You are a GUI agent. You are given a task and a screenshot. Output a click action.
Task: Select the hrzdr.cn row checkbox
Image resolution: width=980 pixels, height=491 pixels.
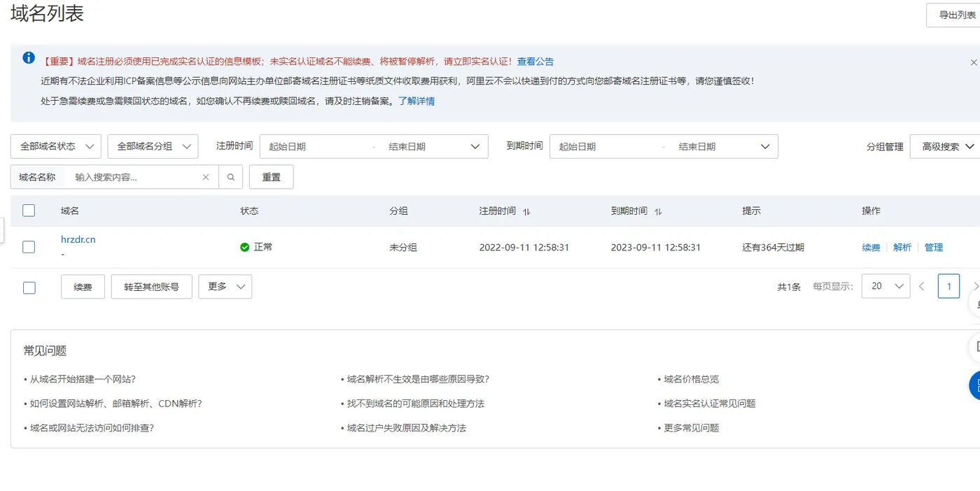coord(29,247)
